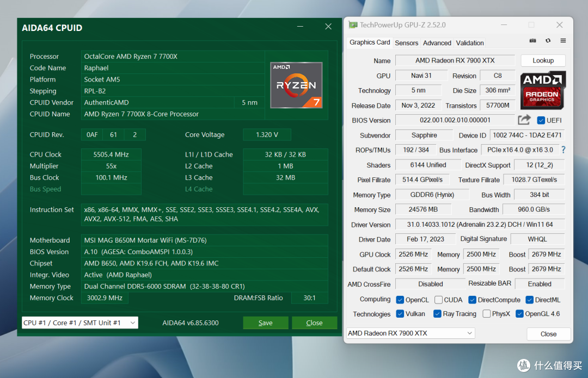Click the Processor OctalCore AMD Ryzen text
Screen dimensions: 588x378
131,56
